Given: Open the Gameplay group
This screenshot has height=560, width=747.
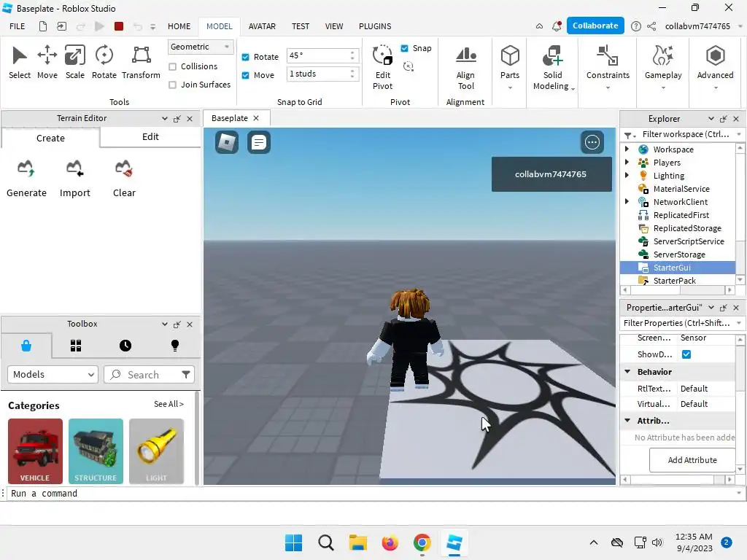Looking at the screenshot, I should pos(663,67).
